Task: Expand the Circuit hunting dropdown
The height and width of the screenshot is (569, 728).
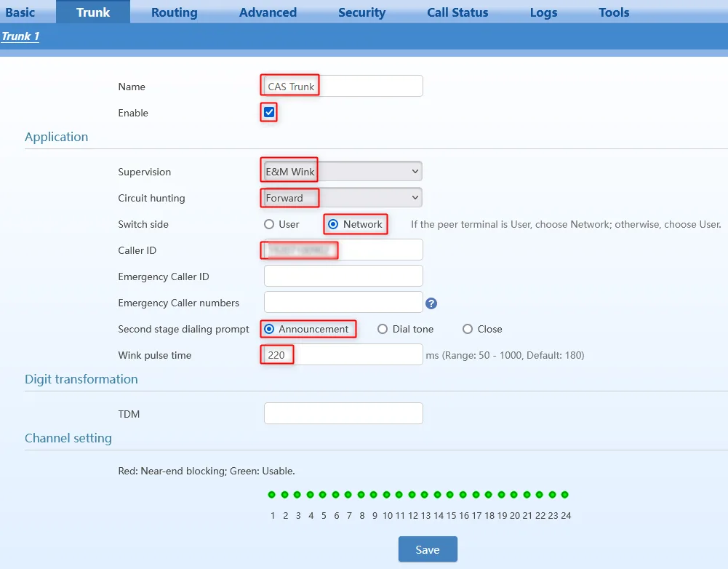Action: (343, 198)
